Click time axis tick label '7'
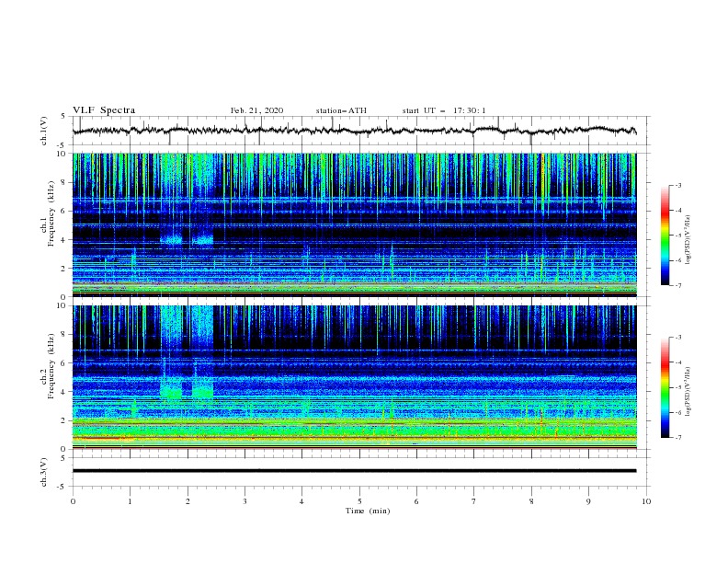 (x=474, y=501)
